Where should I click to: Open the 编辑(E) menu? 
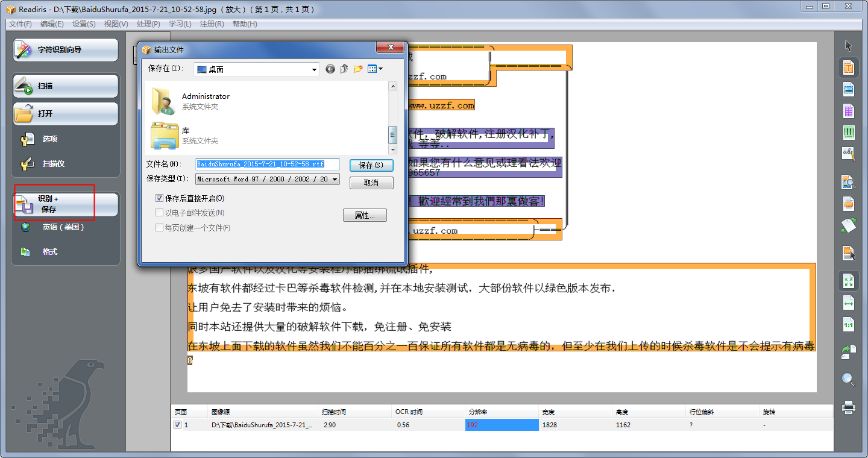coord(52,24)
